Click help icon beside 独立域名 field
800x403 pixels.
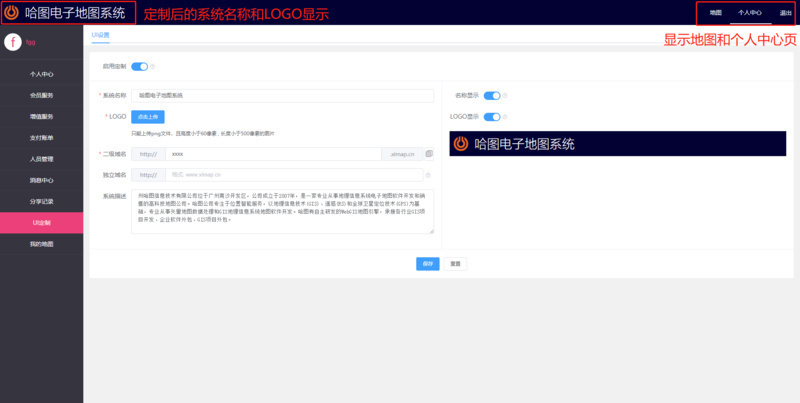[x=428, y=175]
